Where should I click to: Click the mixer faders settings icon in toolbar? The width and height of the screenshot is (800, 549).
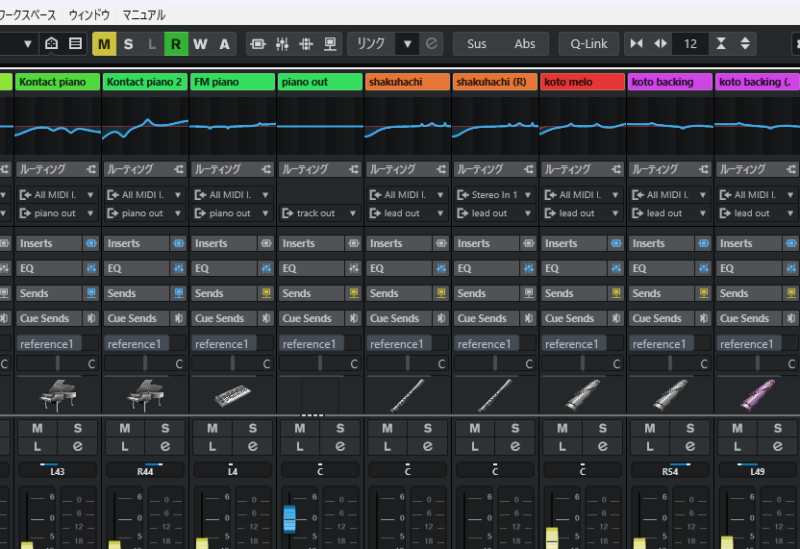click(x=282, y=44)
